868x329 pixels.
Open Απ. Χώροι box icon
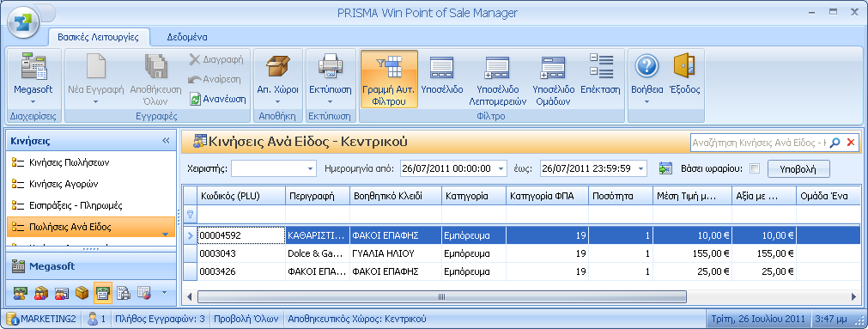pyautogui.click(x=278, y=66)
